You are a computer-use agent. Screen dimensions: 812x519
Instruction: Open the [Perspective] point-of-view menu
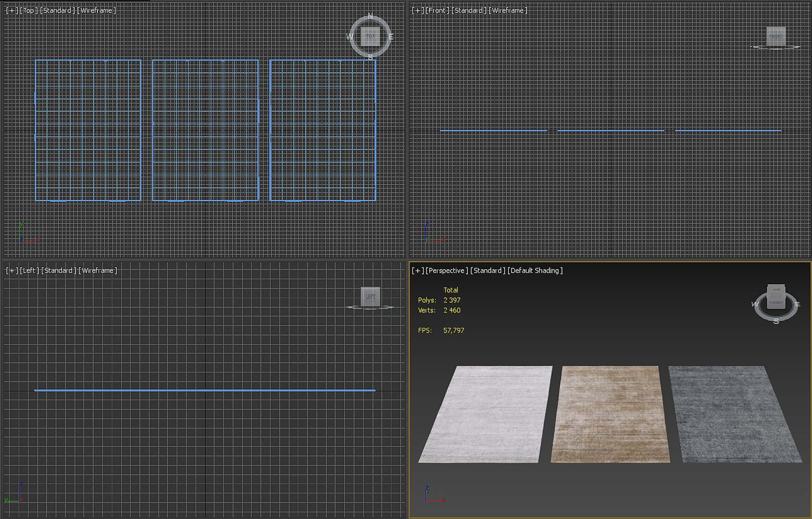point(447,271)
